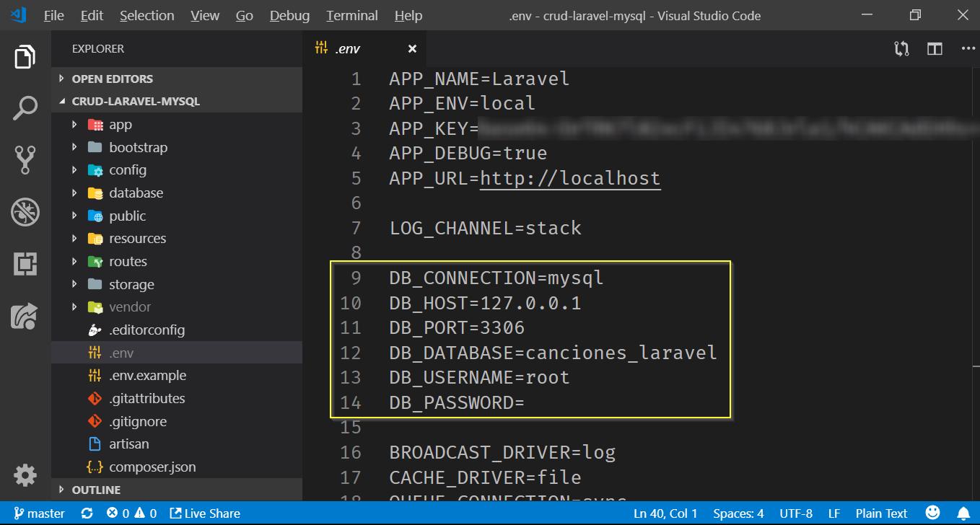Select .env file in explorer tree
The height and width of the screenshot is (525, 980).
(x=177, y=353)
